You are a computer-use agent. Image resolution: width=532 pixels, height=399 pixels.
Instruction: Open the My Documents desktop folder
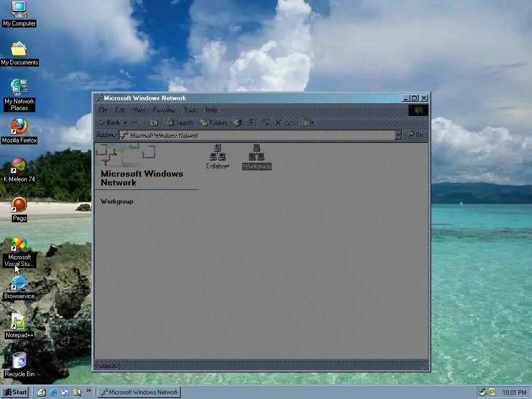[19, 54]
